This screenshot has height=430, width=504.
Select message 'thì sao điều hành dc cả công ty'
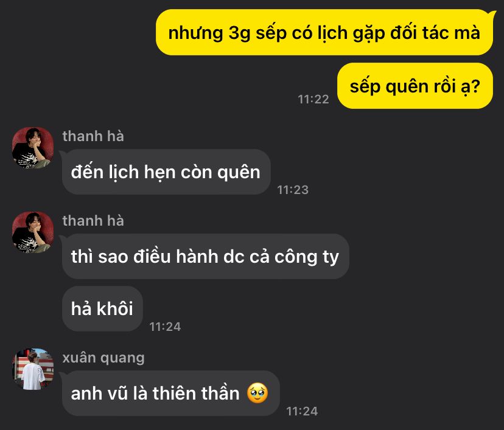coord(205,256)
